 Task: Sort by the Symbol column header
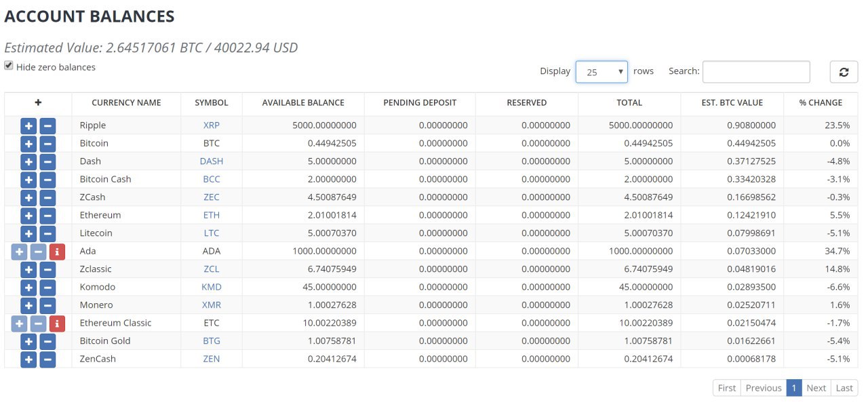click(212, 103)
